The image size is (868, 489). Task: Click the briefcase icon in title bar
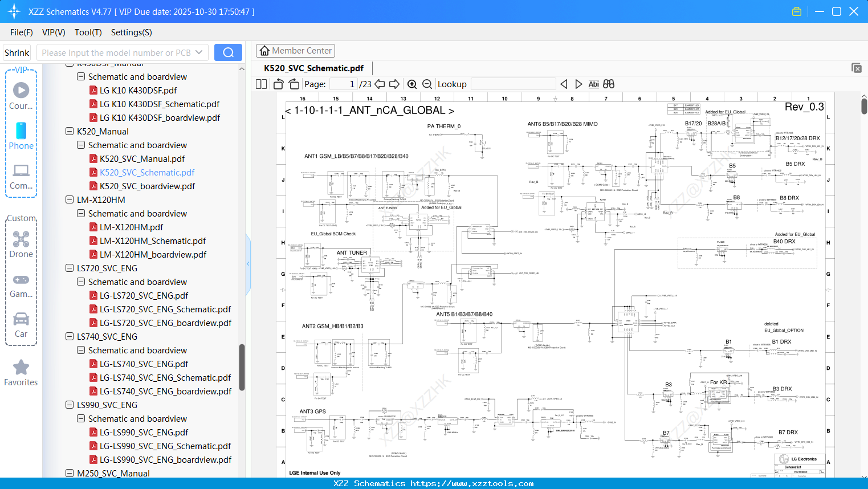click(797, 11)
